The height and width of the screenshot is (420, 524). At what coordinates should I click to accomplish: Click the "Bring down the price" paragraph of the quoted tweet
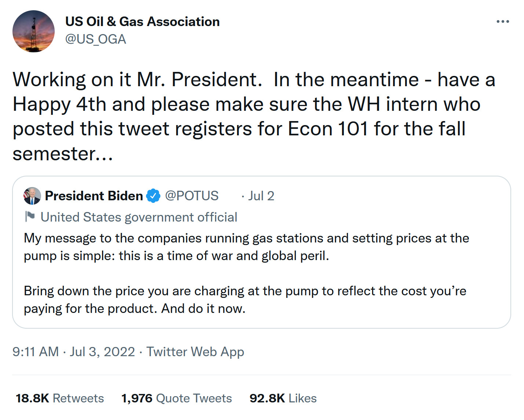pos(245,300)
